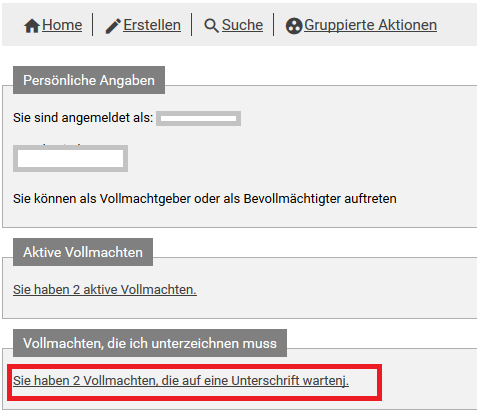Click the house icon beside Home
The height and width of the screenshot is (416, 477).
[32, 26]
